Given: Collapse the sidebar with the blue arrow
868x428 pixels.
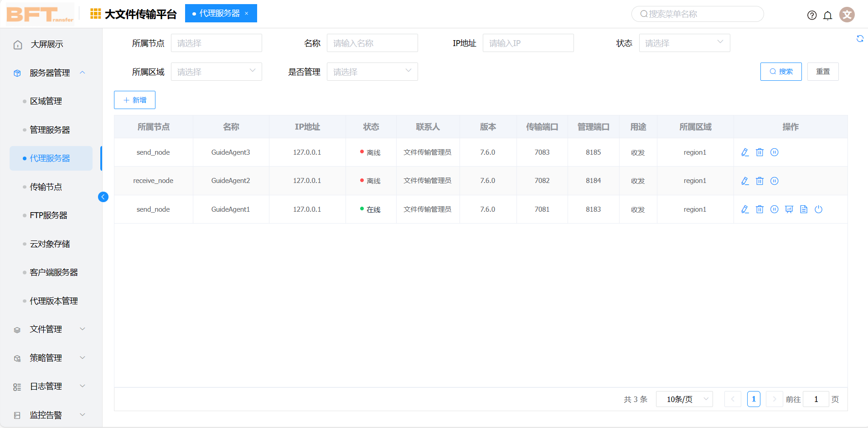Looking at the screenshot, I should (x=103, y=197).
